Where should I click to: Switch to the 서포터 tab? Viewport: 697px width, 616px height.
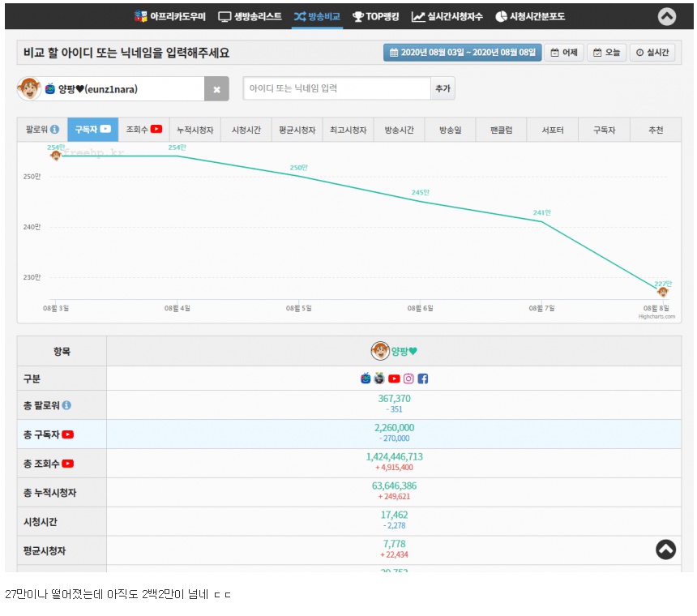coord(552,130)
